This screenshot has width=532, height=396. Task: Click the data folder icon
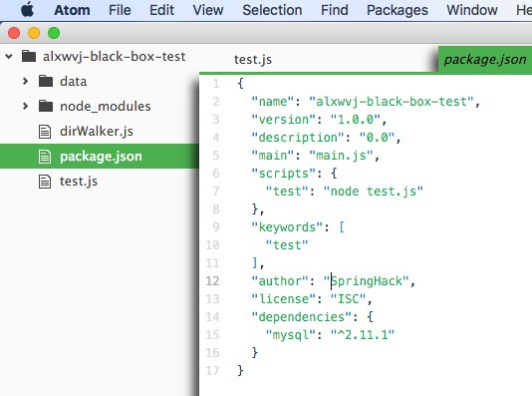(46, 81)
